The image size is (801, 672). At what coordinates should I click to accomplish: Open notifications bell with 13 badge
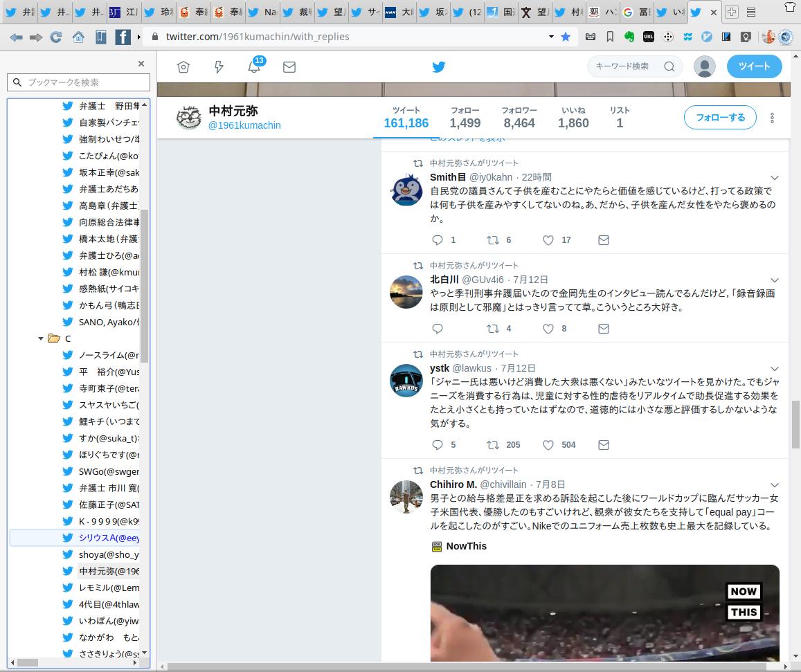(x=254, y=66)
